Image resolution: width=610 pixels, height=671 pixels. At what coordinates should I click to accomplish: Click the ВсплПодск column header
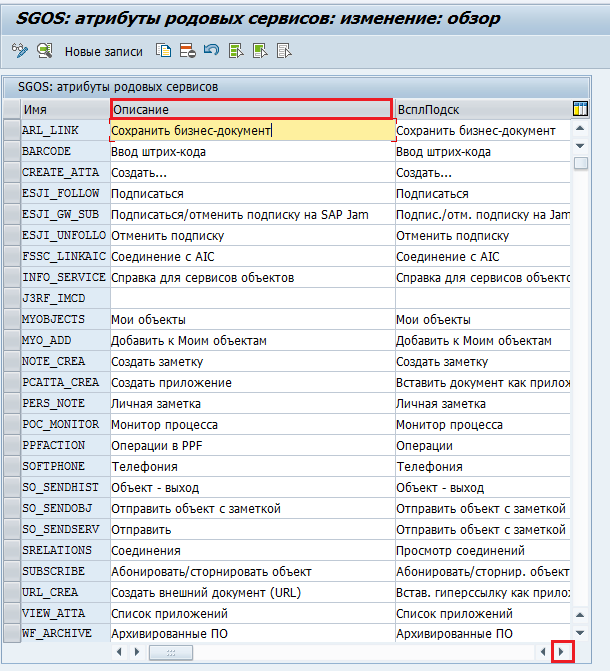[x=480, y=108]
